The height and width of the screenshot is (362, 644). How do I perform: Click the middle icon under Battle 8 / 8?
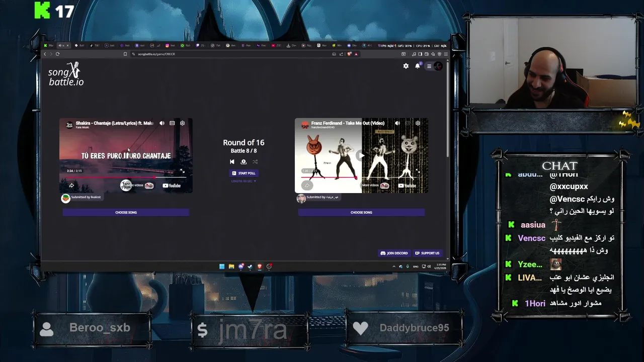tap(244, 162)
